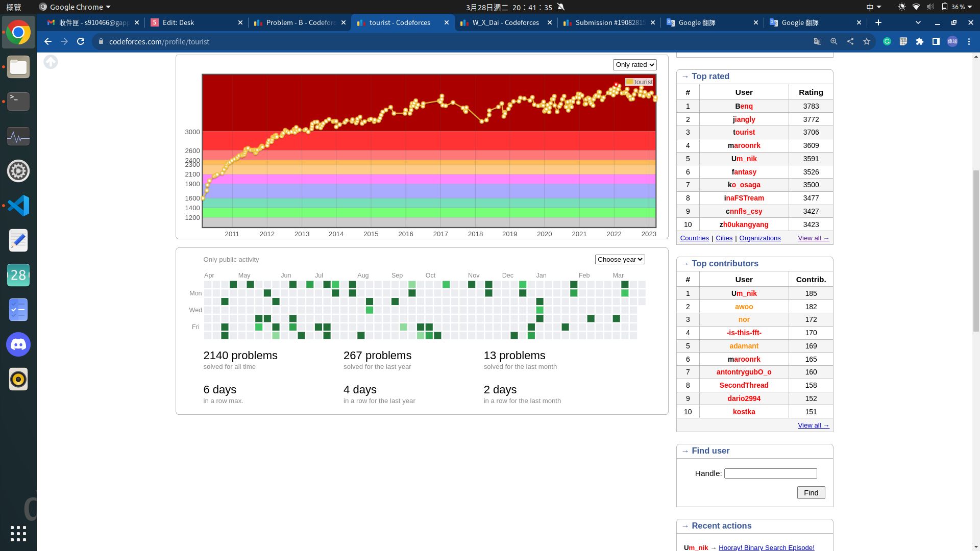Open Discord from the dock
980x551 pixels.
[18, 345]
